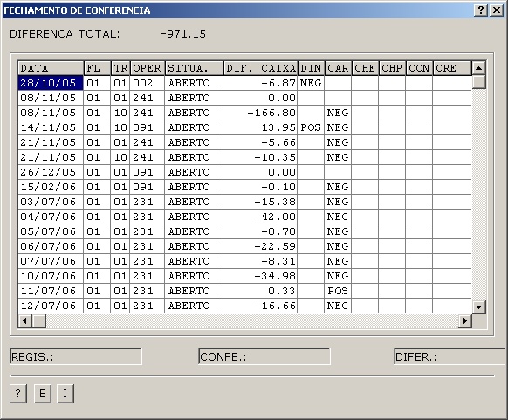Click the -16.66 difference value
Image resolution: width=508 pixels, height=420 pixels.
275,306
